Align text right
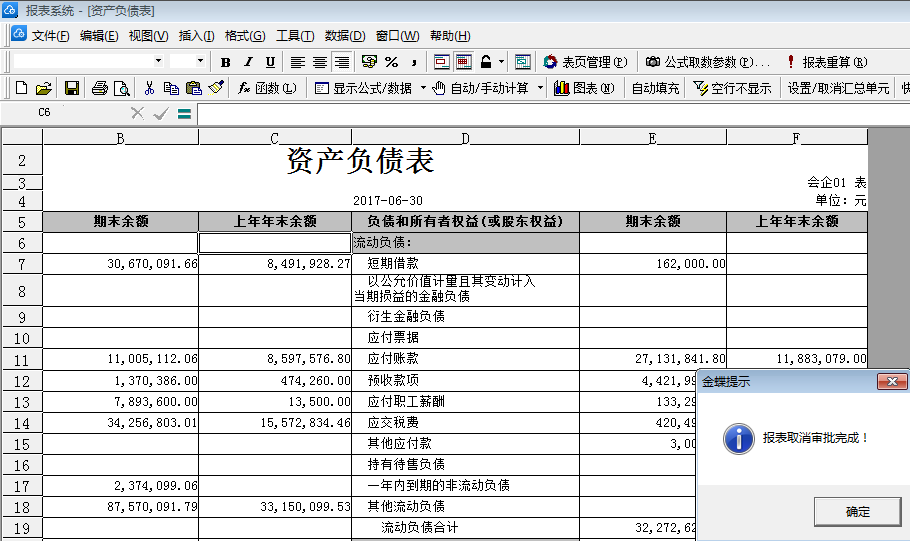This screenshot has width=910, height=541. point(342,62)
